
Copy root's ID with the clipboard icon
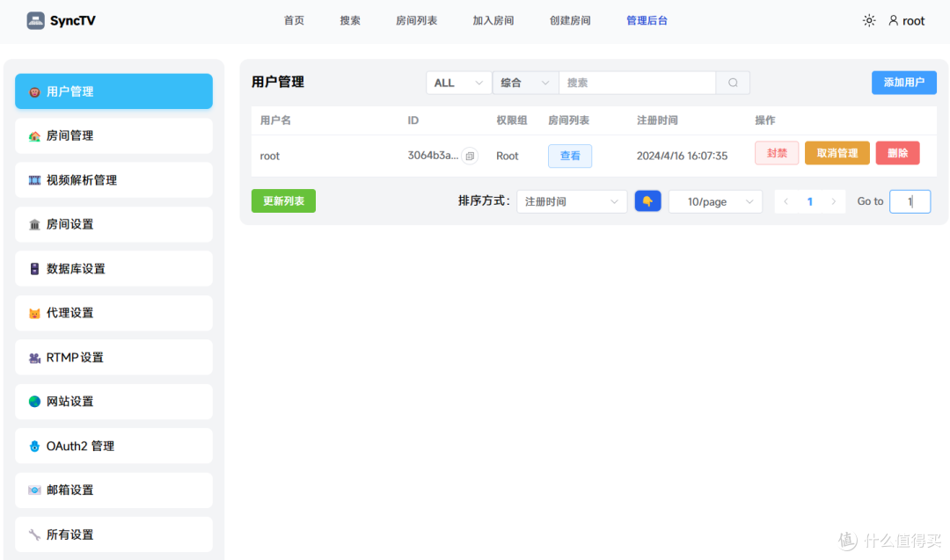469,156
